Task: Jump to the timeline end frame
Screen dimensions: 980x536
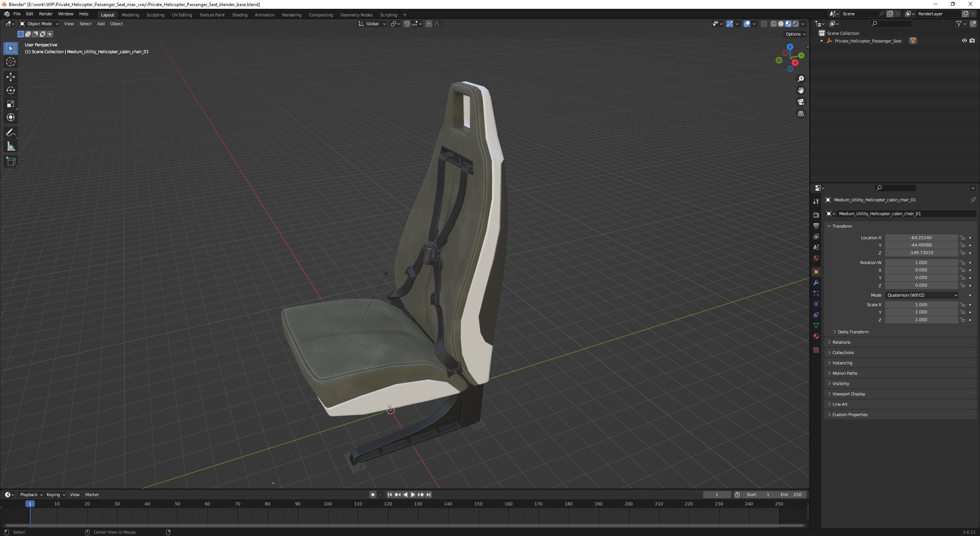Action: [x=429, y=495]
